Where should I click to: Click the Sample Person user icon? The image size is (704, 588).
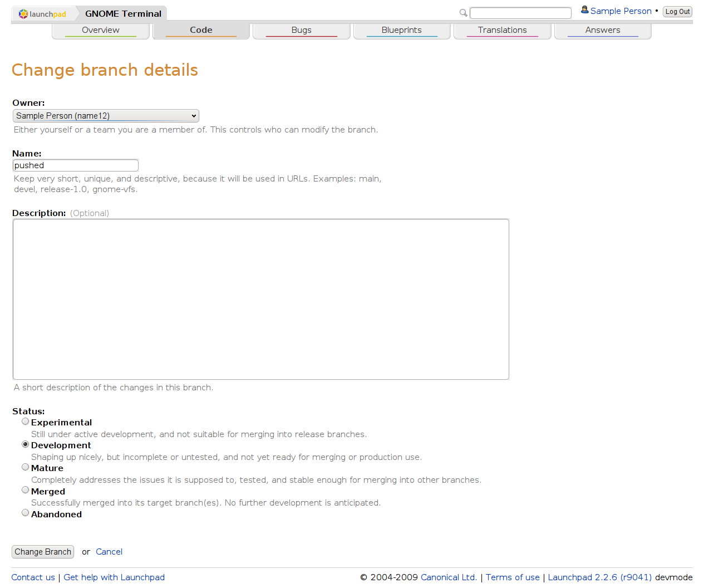pyautogui.click(x=584, y=10)
